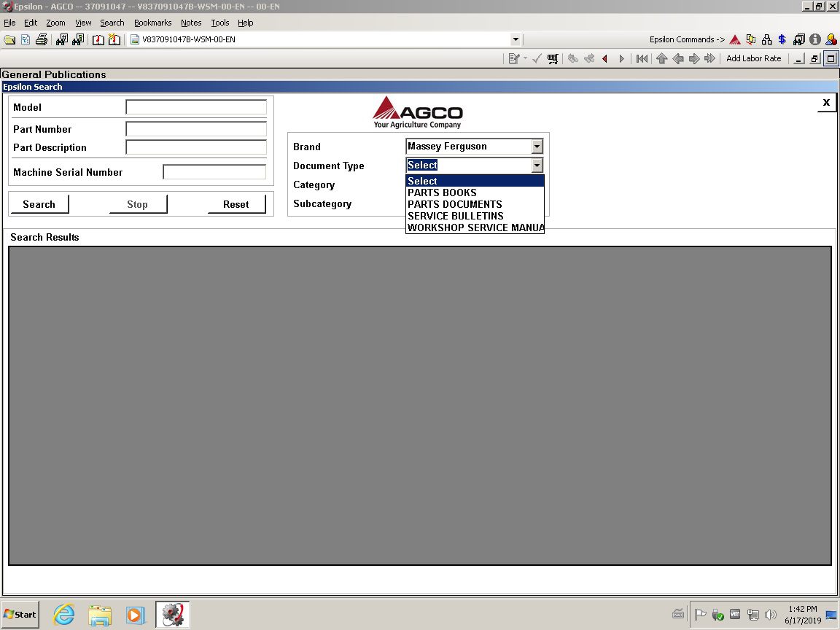
Task: Open the Zoom menu
Action: pyautogui.click(x=55, y=23)
